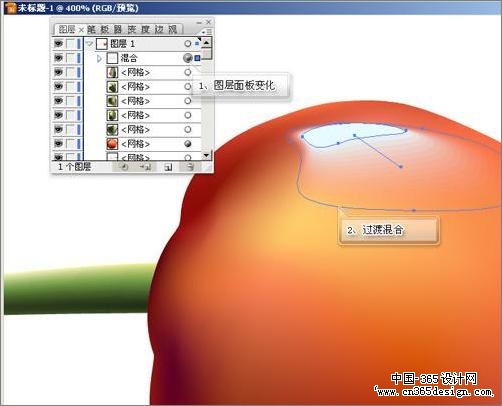This screenshot has height=406, width=502.
Task: Toggle eye icon of third <网格> row
Action: coord(58,101)
